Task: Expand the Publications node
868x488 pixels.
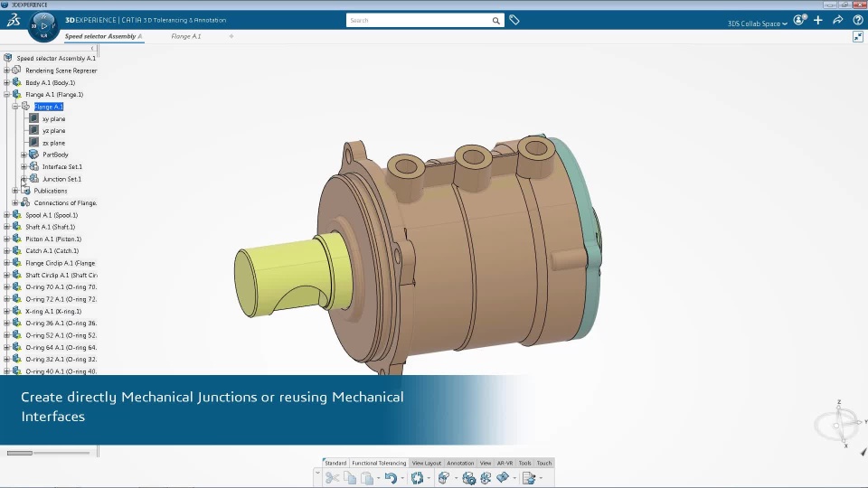Action: click(x=15, y=191)
